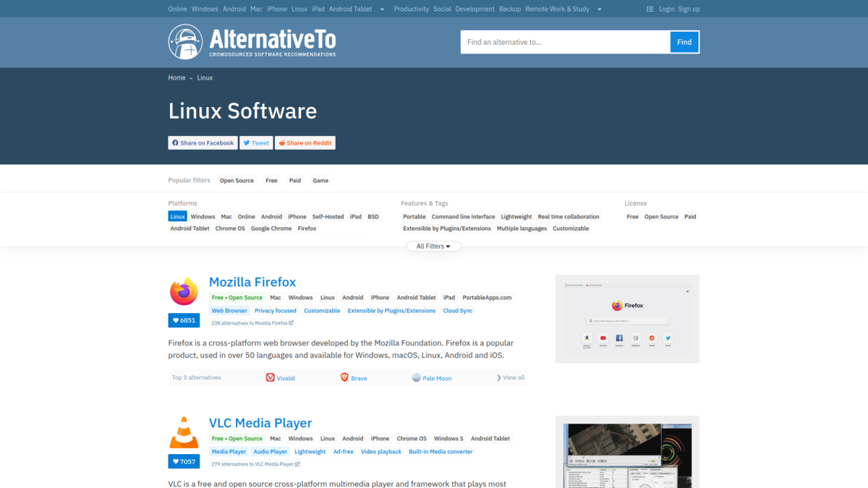Click the Built-in Media converter tag
This screenshot has width=868, height=488.
(441, 452)
